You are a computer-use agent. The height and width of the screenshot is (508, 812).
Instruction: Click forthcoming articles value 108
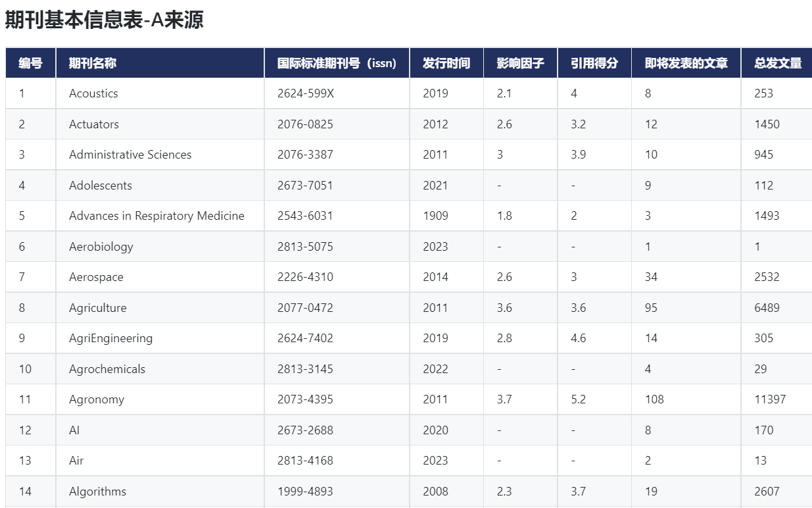[x=654, y=399]
